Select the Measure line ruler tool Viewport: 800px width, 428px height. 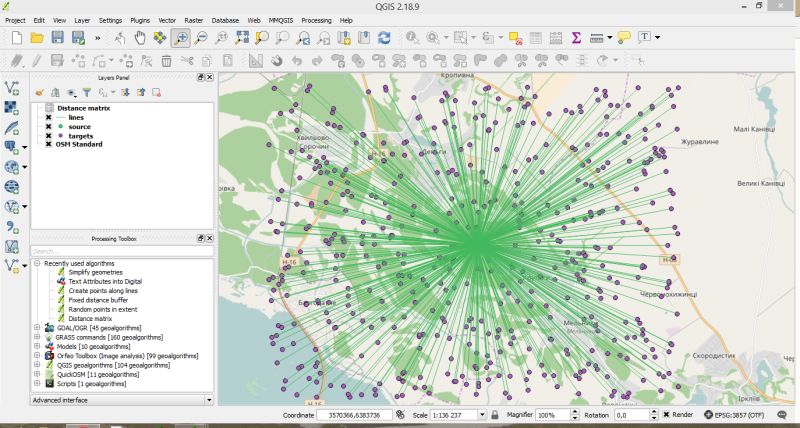(596, 38)
